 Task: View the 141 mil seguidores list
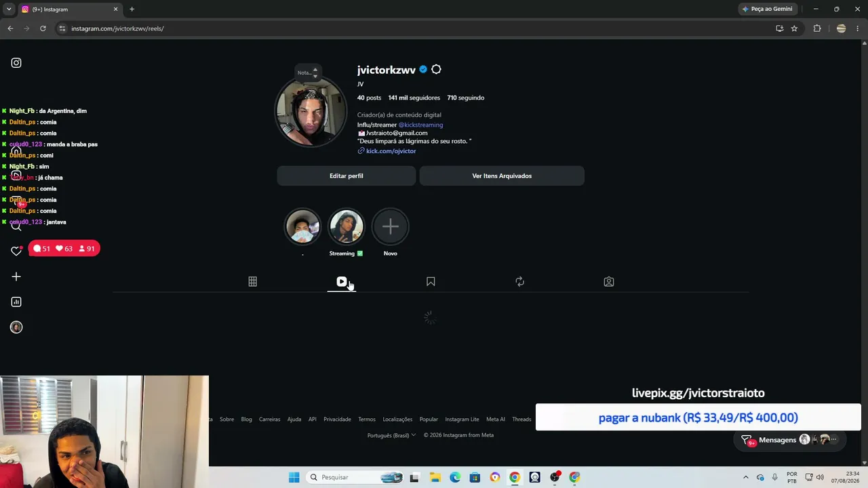414,98
